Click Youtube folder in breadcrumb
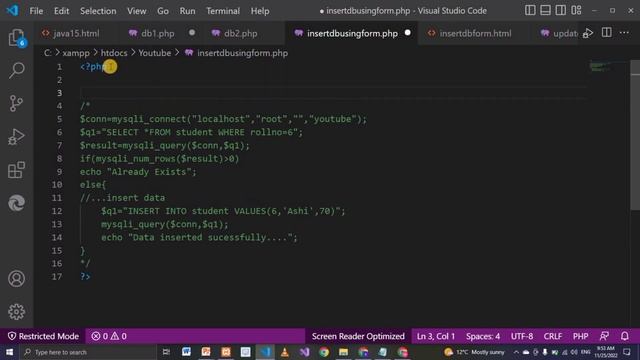 (x=155, y=53)
